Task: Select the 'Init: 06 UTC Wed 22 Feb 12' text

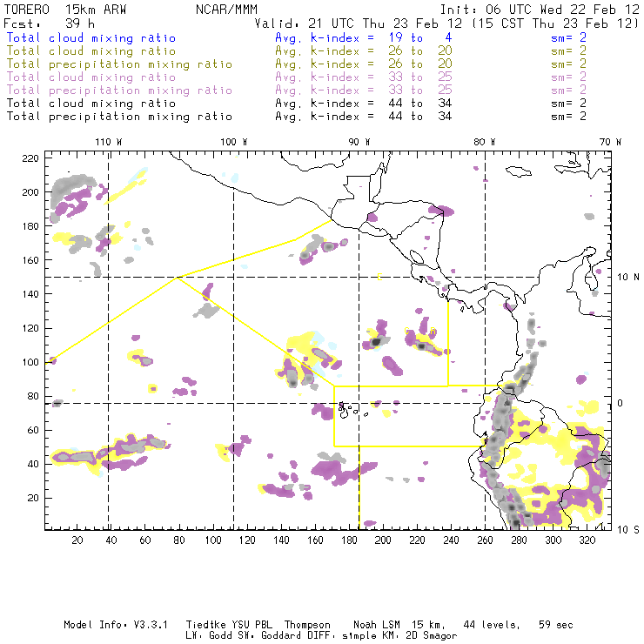Action: [540, 10]
